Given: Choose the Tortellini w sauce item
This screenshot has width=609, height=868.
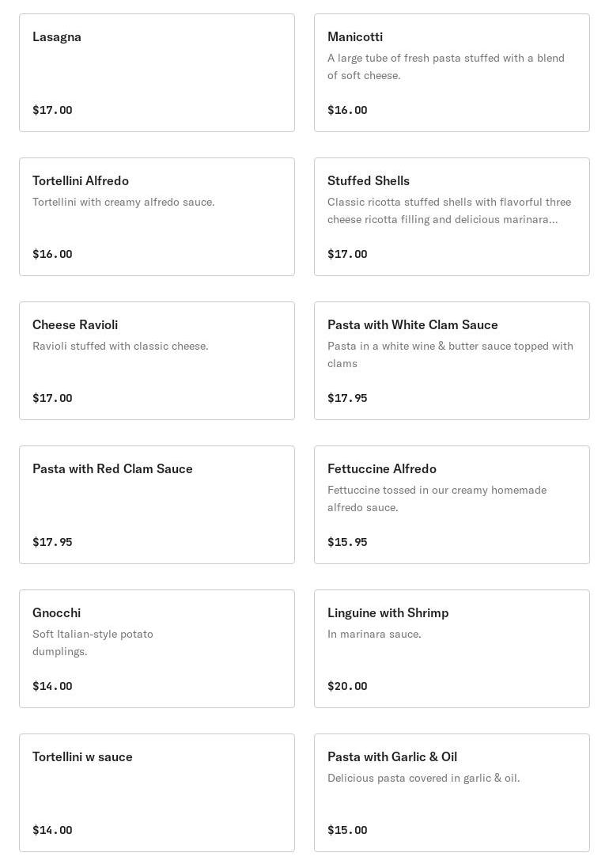Looking at the screenshot, I should (157, 792).
